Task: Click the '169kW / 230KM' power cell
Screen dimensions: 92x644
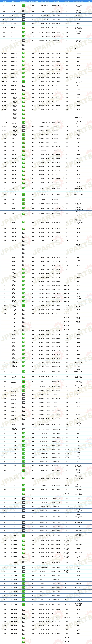Action: [x=56, y=229]
